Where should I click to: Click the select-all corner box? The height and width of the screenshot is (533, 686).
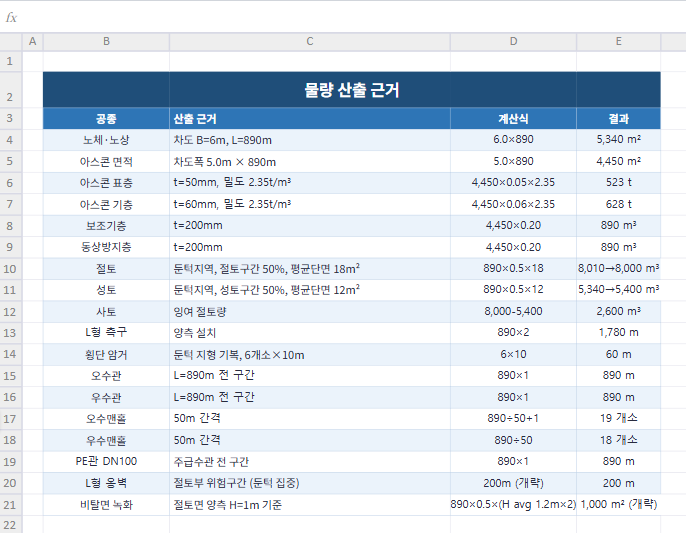(x=10, y=41)
